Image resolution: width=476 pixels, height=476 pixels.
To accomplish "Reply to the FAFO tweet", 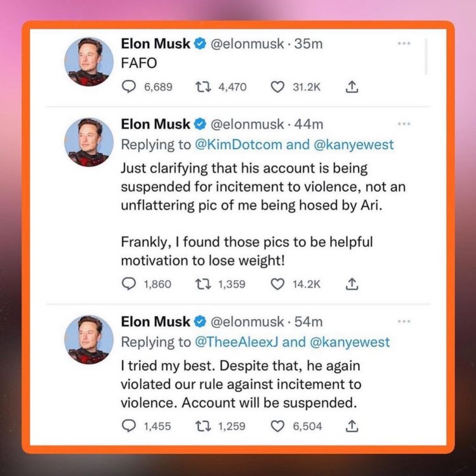I will click(x=127, y=87).
